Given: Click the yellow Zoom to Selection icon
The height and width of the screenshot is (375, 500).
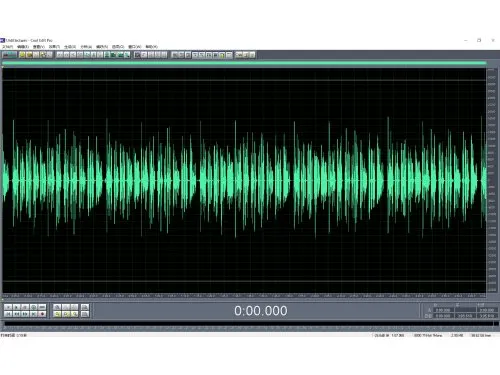Looking at the screenshot, I should point(57,314).
